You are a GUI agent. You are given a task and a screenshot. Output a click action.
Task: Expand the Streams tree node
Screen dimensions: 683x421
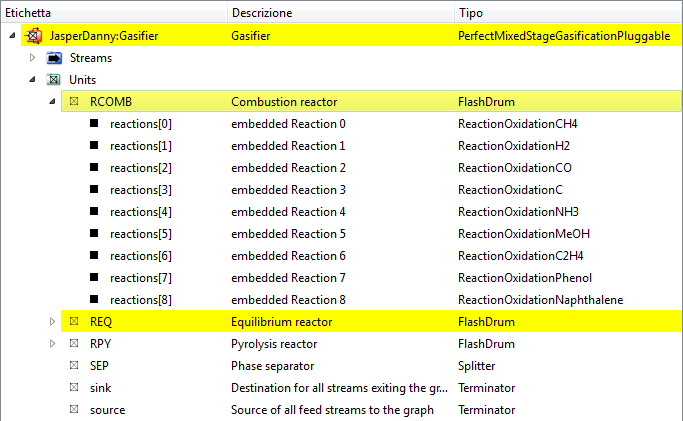(x=33, y=58)
